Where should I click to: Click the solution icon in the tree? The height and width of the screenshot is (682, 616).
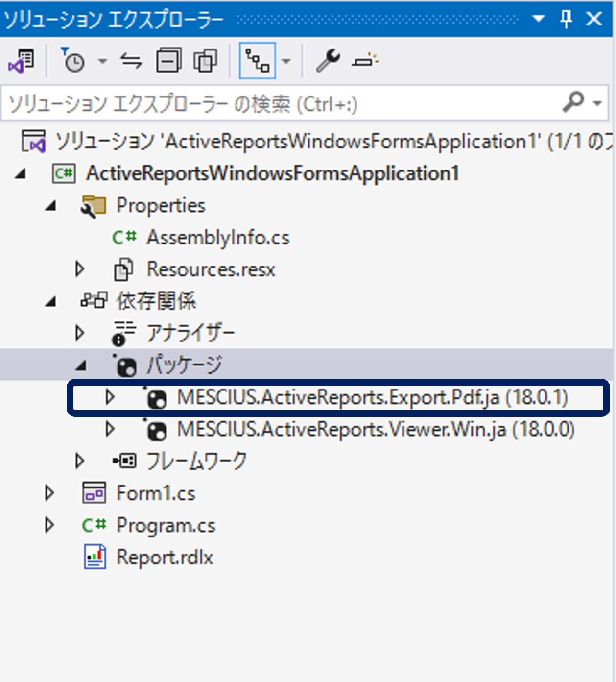(x=34, y=142)
